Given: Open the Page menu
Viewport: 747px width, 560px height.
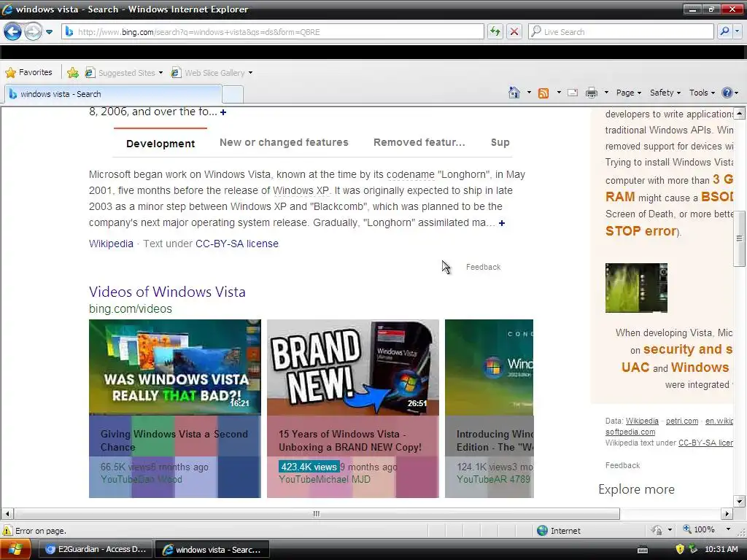Looking at the screenshot, I should 628,93.
